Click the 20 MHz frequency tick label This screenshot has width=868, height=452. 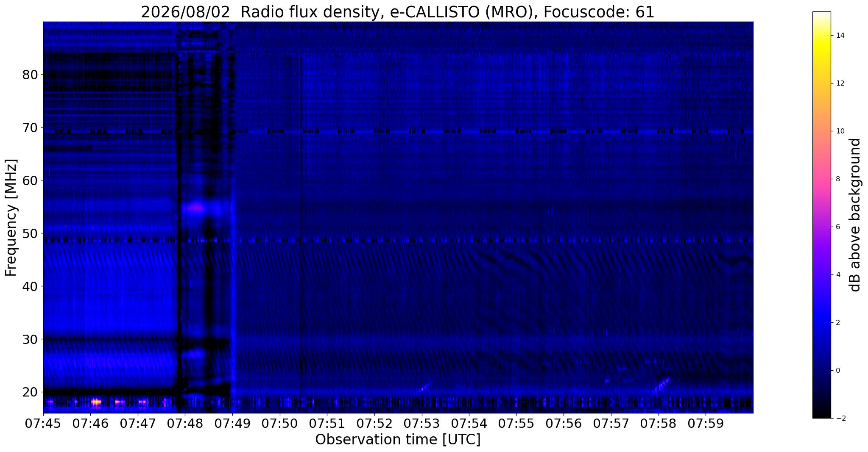click(x=31, y=392)
